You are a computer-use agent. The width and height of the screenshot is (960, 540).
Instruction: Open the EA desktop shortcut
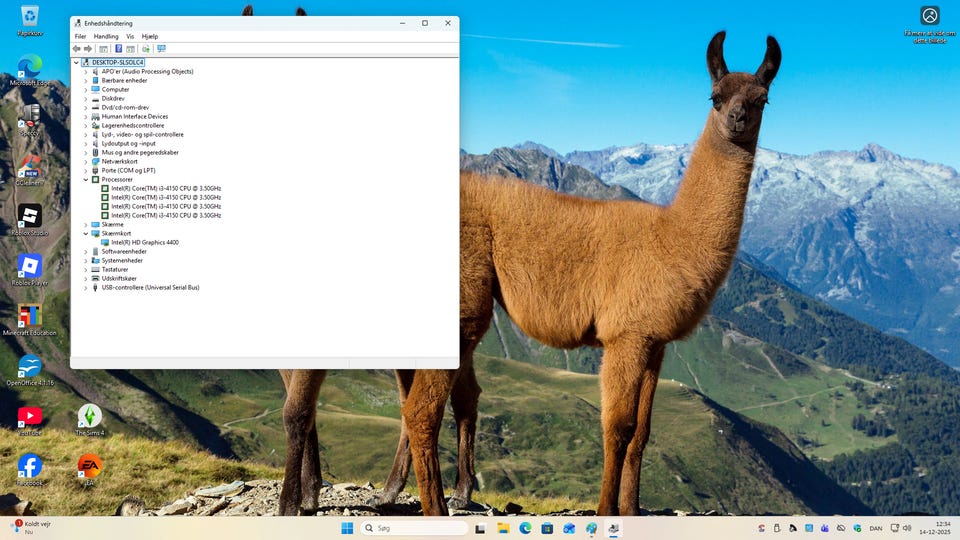89,470
